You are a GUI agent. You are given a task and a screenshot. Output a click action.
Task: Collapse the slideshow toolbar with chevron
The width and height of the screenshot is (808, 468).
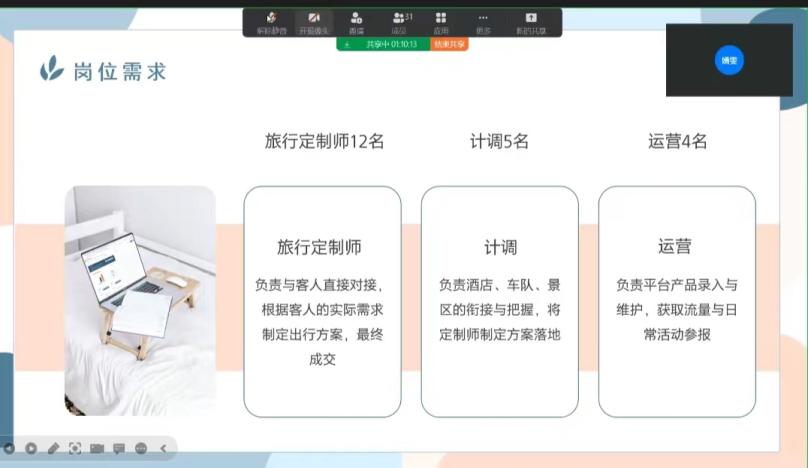click(x=163, y=448)
